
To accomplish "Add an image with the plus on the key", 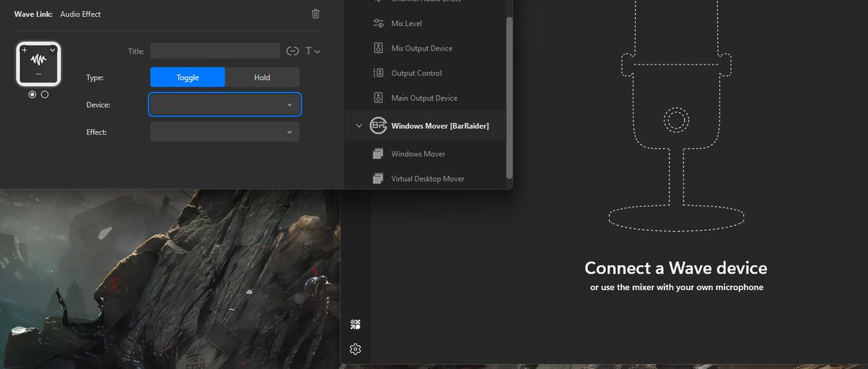I will click(25, 50).
